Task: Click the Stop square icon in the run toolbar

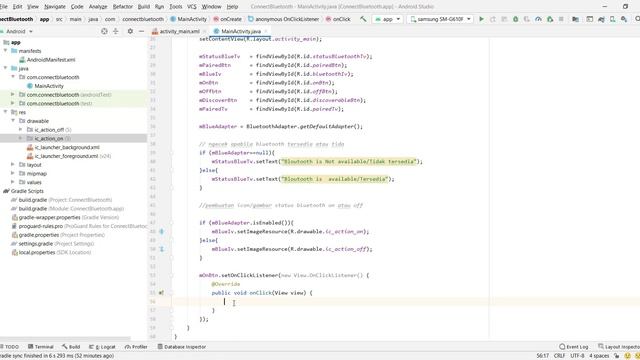Action: (561, 19)
